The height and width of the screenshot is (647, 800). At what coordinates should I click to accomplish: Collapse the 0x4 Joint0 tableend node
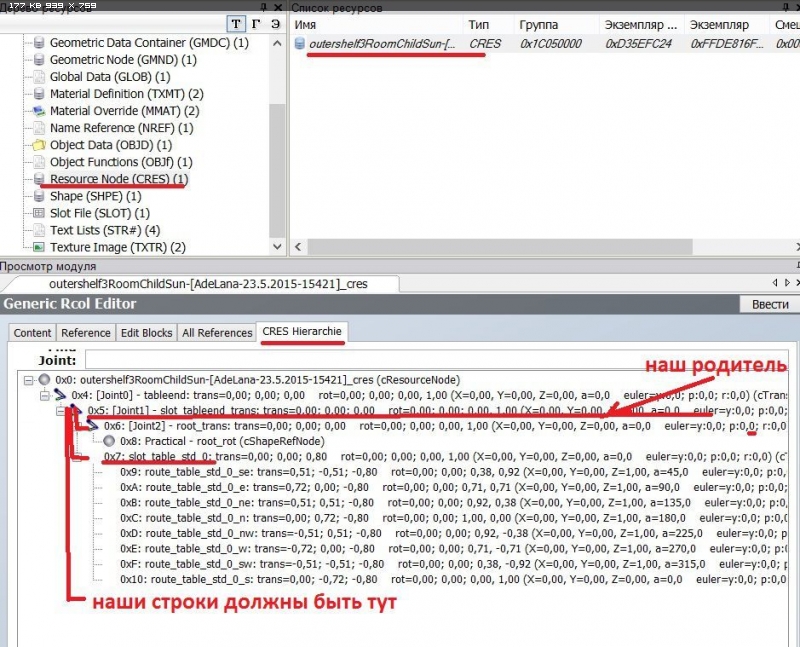point(44,396)
